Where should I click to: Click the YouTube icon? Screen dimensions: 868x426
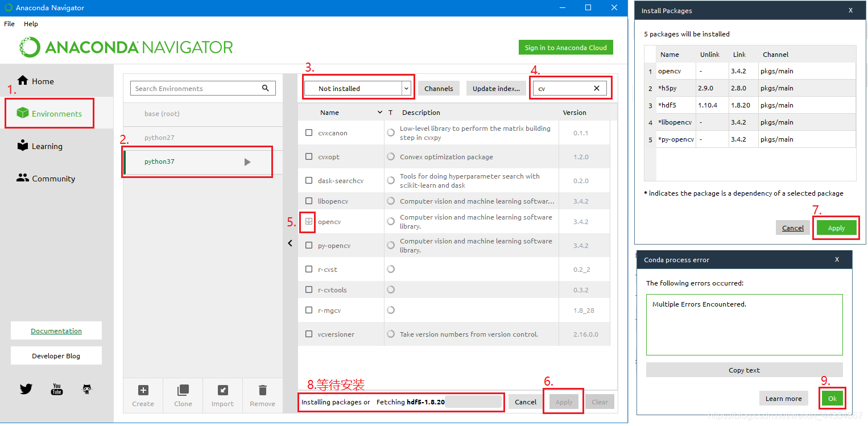click(x=57, y=389)
